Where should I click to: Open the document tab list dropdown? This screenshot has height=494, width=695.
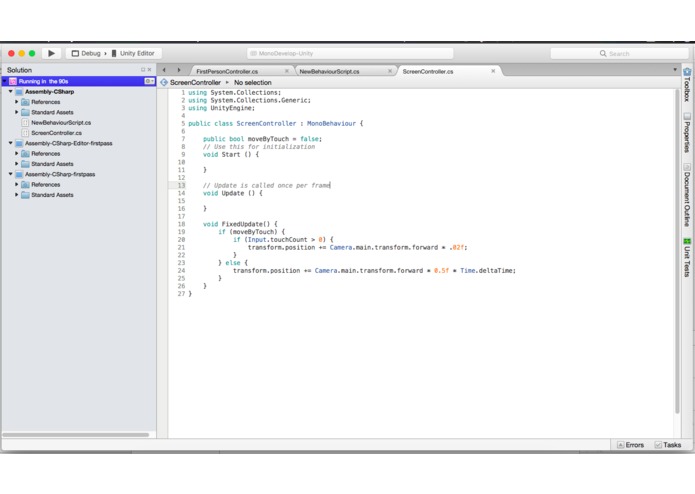coord(675,70)
